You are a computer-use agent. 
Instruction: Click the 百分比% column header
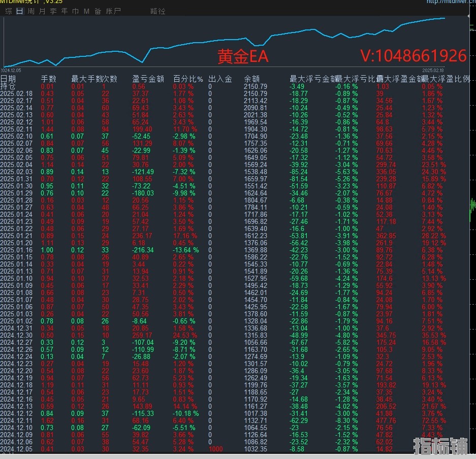[x=187, y=79]
